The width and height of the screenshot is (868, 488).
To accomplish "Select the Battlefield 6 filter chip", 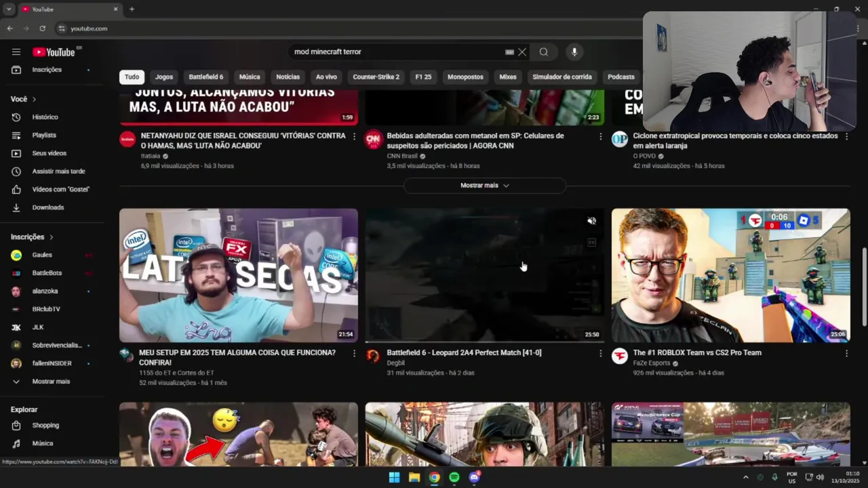I will pos(206,77).
